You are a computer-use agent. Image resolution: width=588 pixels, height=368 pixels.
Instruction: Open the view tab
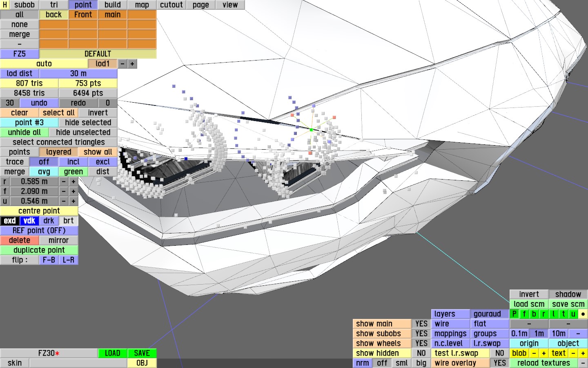[230, 5]
